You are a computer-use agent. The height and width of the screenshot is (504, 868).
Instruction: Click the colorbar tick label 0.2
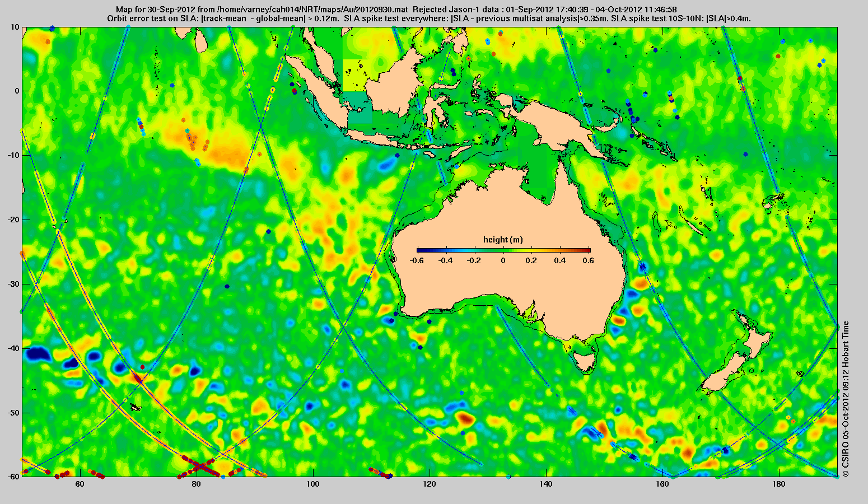(532, 260)
